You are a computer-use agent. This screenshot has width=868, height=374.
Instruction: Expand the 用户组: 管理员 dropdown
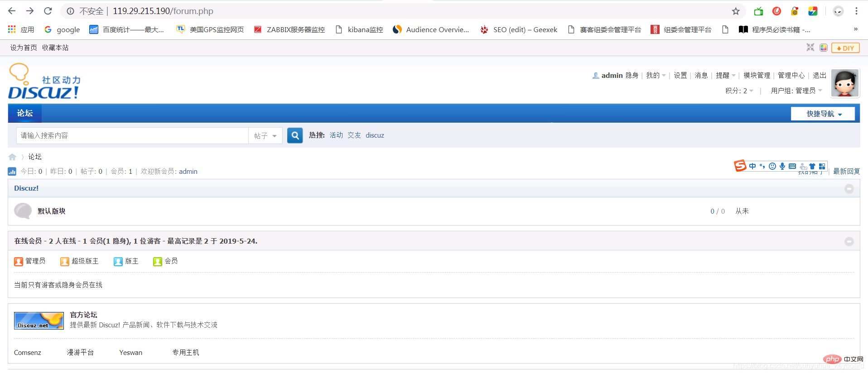pyautogui.click(x=796, y=91)
